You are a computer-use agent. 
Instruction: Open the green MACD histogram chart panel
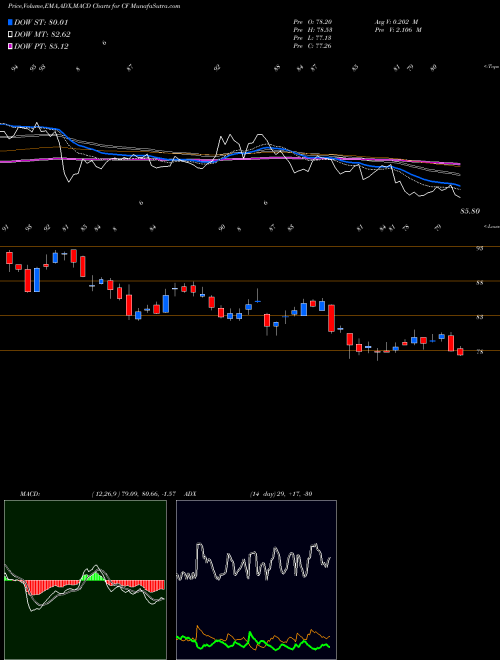point(85,580)
